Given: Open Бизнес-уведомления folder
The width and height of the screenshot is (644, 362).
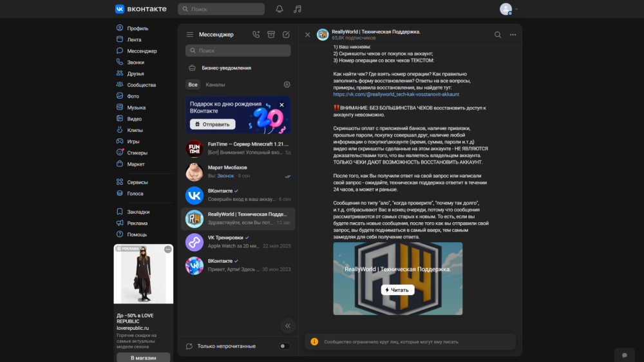Looking at the screenshot, I should point(238,68).
